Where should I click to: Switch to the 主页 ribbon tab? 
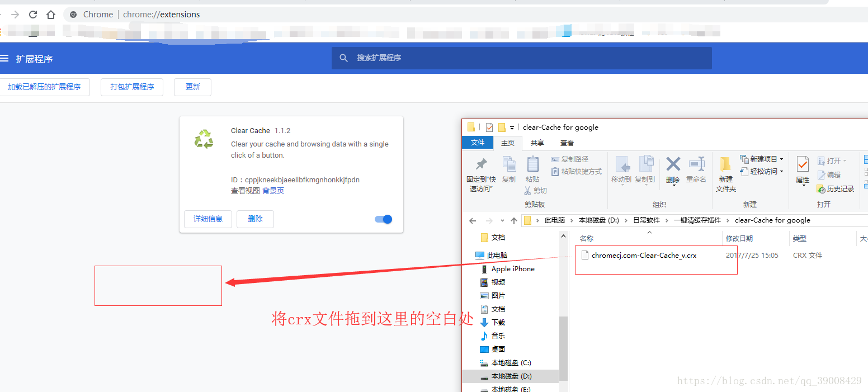coord(508,143)
